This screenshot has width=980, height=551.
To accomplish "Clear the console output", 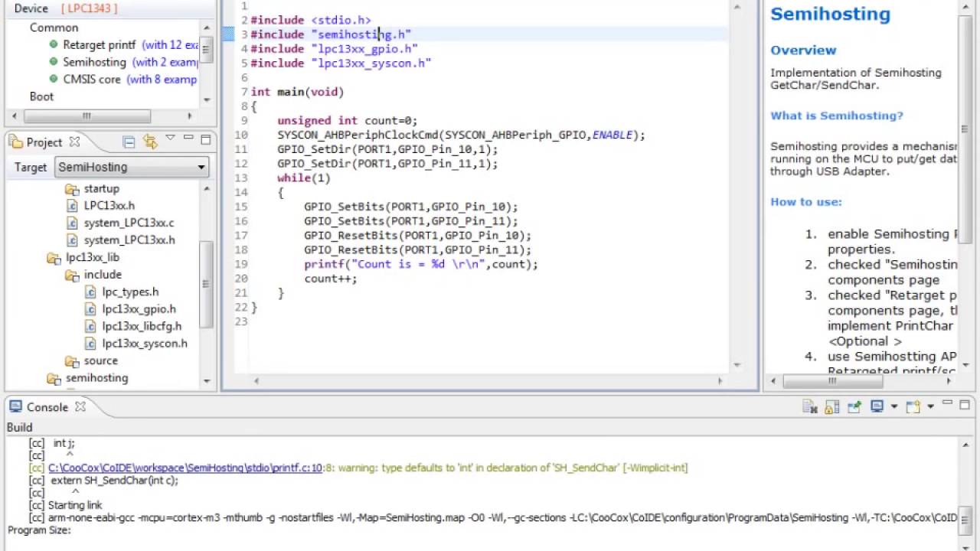I will pyautogui.click(x=810, y=407).
